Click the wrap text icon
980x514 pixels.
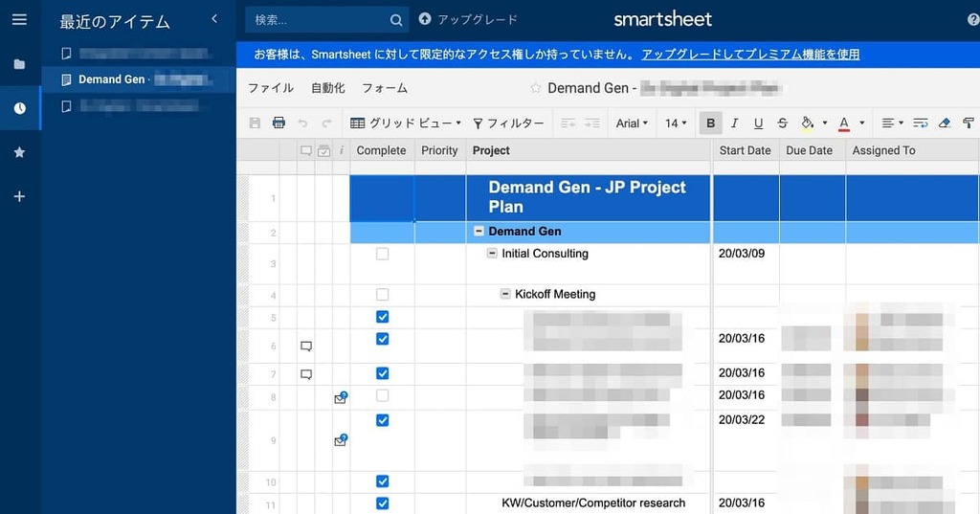click(920, 123)
